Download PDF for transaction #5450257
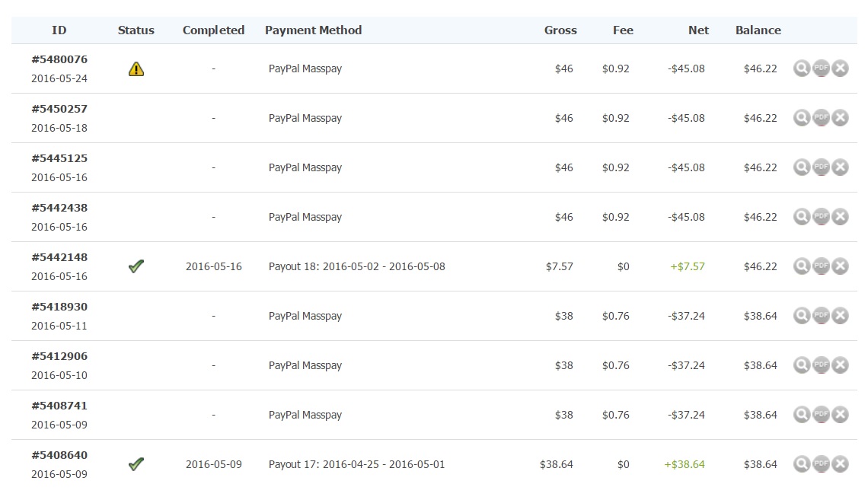Viewport: 868px width, 500px height. point(821,118)
